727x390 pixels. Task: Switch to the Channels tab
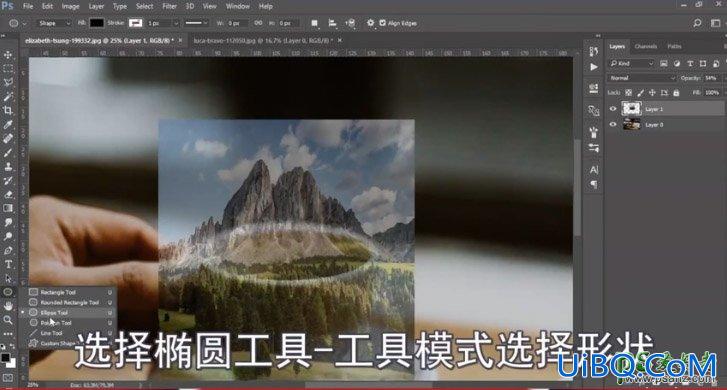(x=646, y=46)
